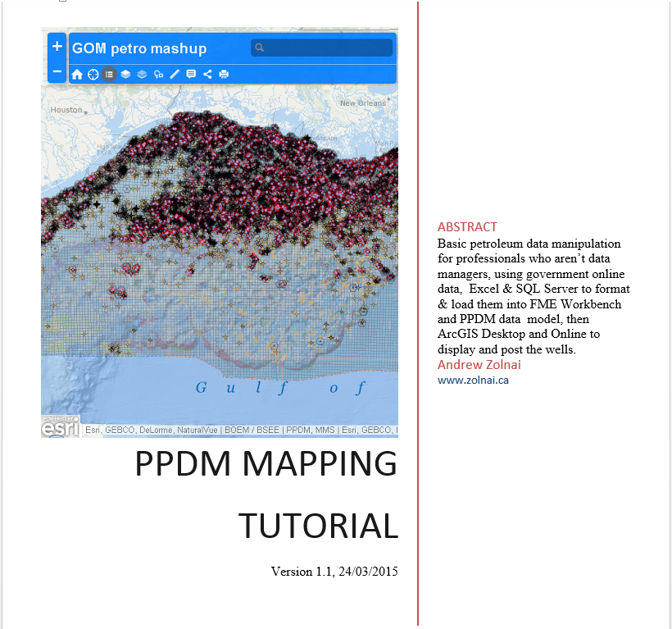Image resolution: width=672 pixels, height=629 pixels.
Task: Open the Bookmarks pin icon
Action: [158, 74]
